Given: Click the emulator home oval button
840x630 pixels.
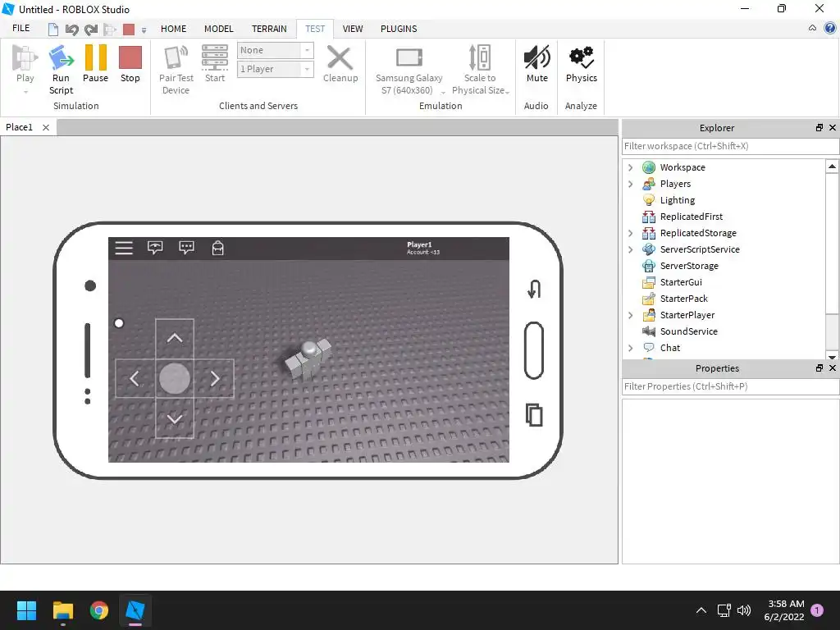Looking at the screenshot, I should [x=533, y=350].
